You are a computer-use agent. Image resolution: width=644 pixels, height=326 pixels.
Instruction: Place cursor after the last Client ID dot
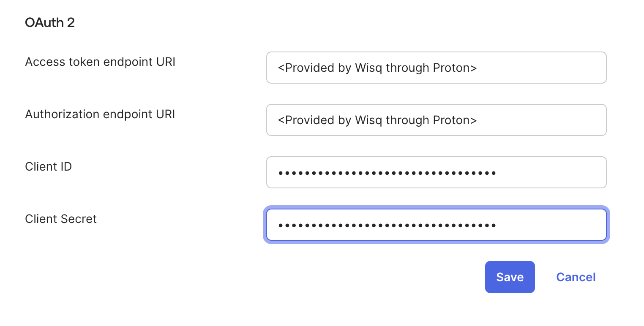(x=497, y=173)
